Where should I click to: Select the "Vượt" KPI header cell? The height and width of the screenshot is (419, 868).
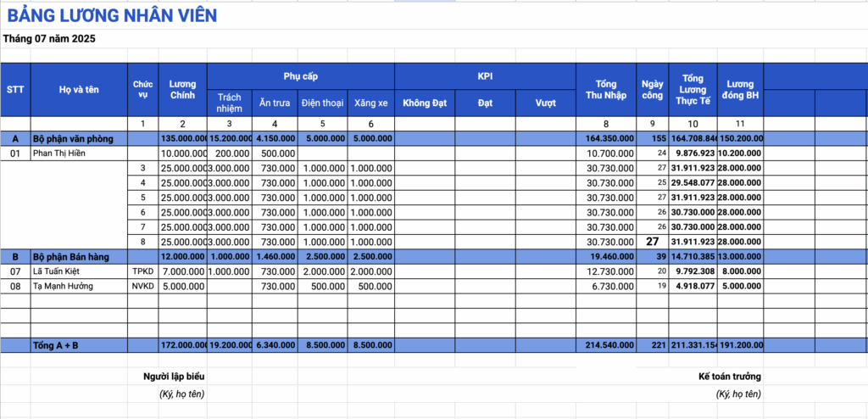point(546,103)
